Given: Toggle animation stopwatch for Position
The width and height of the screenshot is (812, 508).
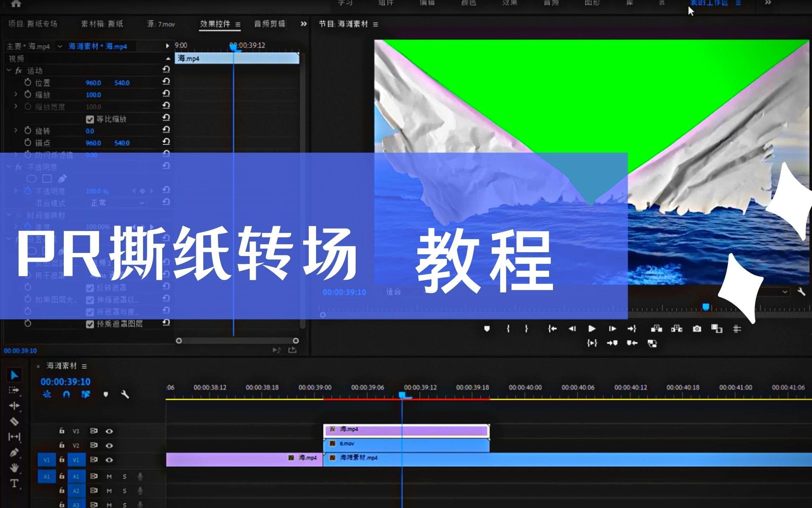Looking at the screenshot, I should click(x=28, y=83).
